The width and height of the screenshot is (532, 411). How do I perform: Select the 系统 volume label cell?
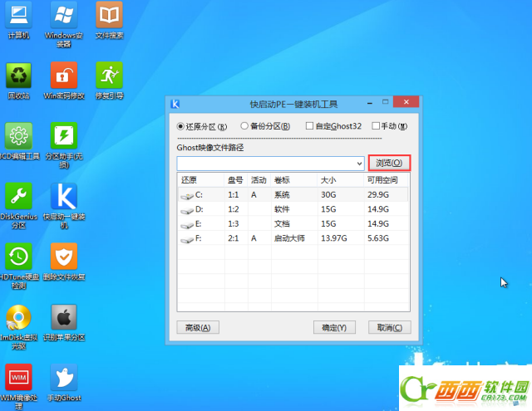(x=282, y=195)
